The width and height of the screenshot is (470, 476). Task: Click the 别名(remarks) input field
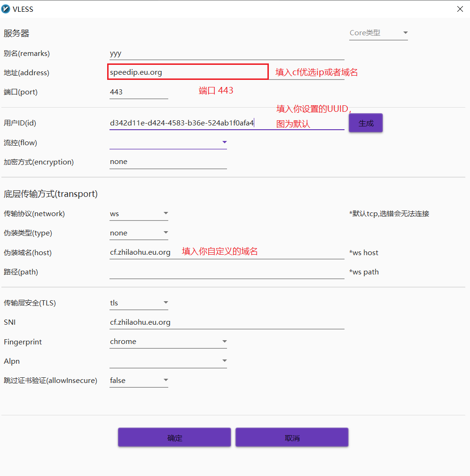click(x=227, y=54)
